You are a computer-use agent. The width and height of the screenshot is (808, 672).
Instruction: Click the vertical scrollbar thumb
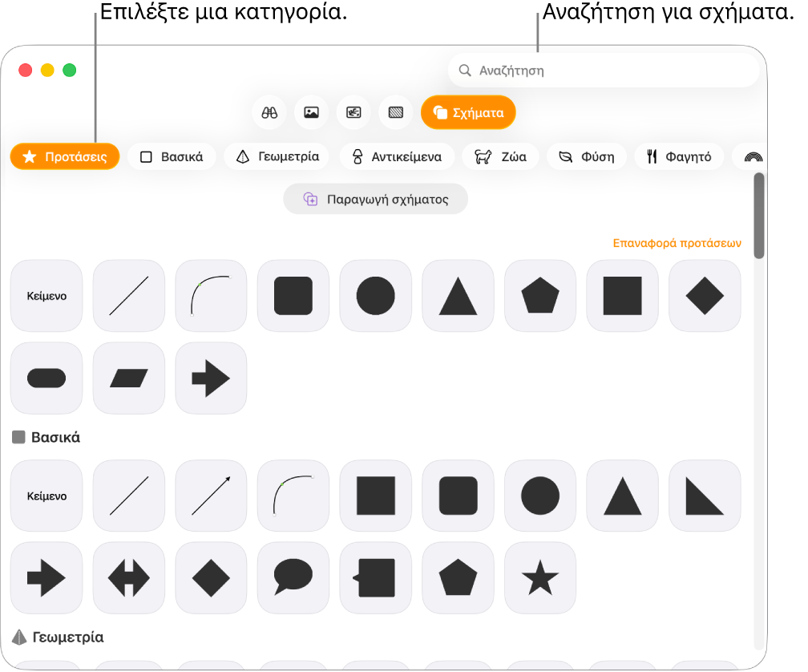(x=758, y=216)
